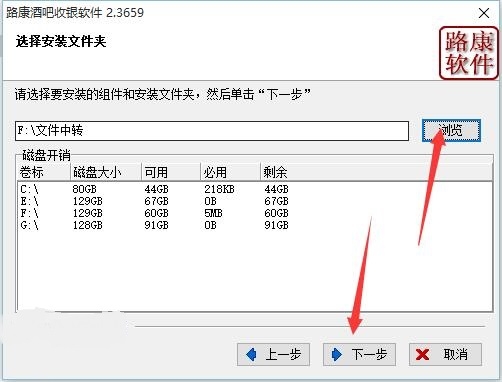This screenshot has width=502, height=382.
Task: Select the 必用 column header
Action: (x=230, y=172)
